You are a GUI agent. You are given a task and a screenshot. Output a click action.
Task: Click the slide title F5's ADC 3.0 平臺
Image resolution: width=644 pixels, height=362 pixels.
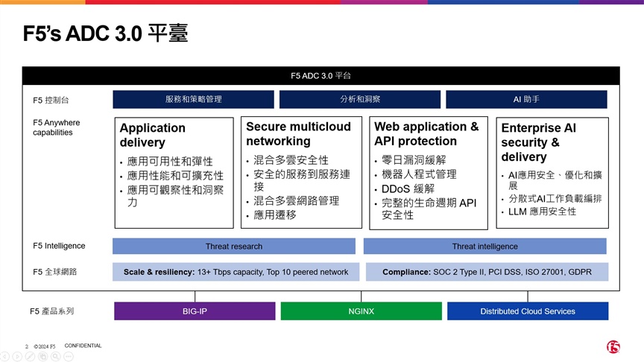[x=105, y=34]
